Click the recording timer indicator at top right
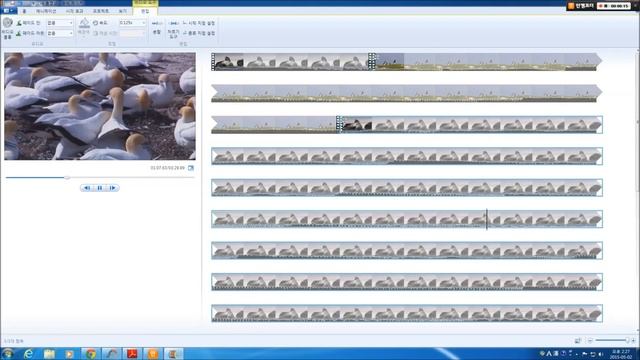 coord(614,6)
